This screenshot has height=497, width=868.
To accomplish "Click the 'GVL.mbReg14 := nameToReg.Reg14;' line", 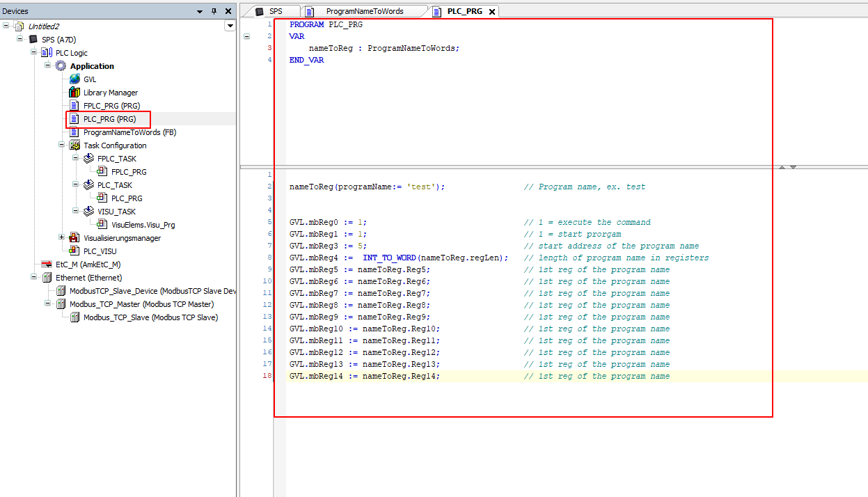I will click(x=365, y=376).
